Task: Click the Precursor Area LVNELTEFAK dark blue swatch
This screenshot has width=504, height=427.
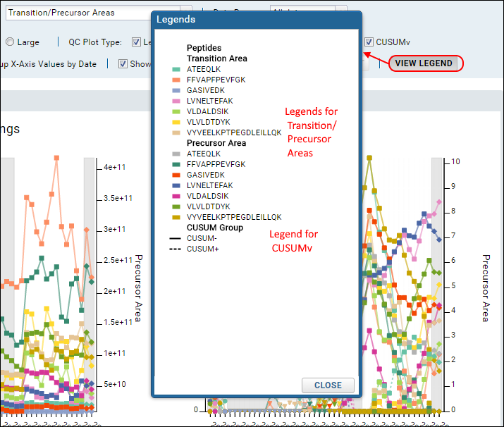Action: point(176,185)
